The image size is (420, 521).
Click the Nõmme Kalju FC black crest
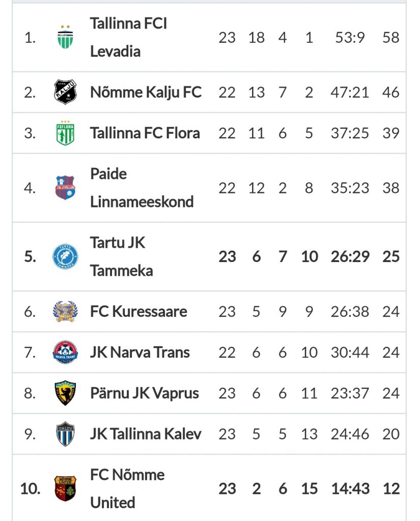pyautogui.click(x=65, y=92)
